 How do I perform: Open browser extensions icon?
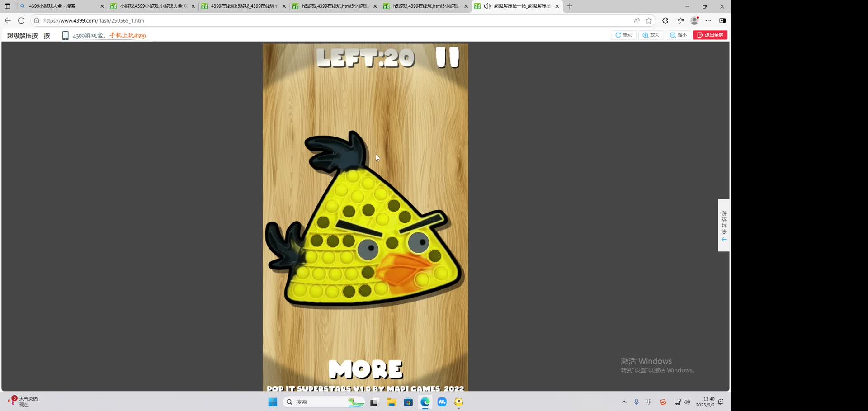click(x=665, y=20)
